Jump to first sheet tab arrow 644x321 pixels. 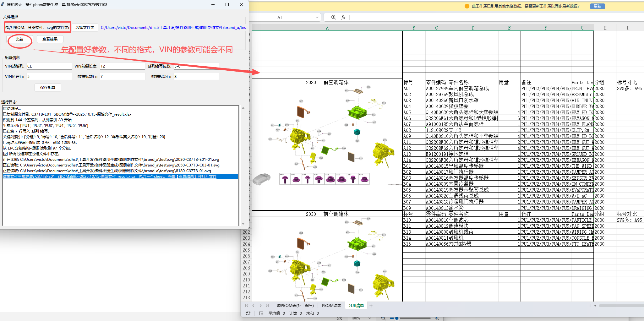point(247,306)
